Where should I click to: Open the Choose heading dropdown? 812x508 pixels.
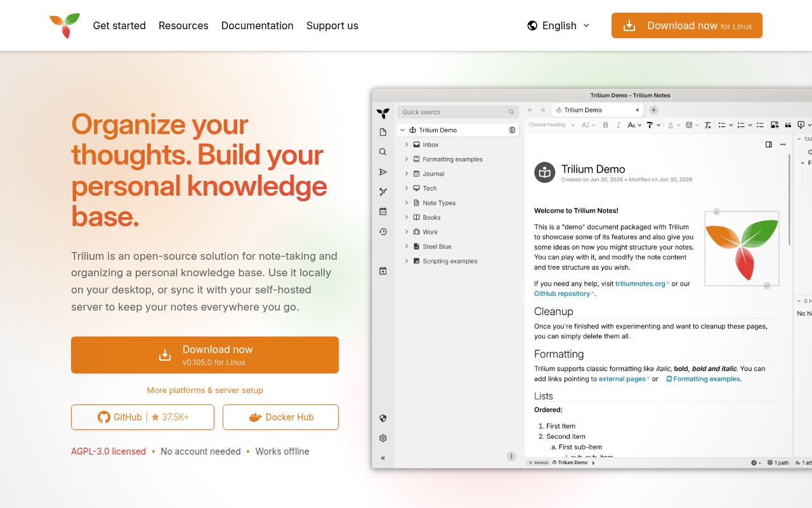[x=552, y=125]
